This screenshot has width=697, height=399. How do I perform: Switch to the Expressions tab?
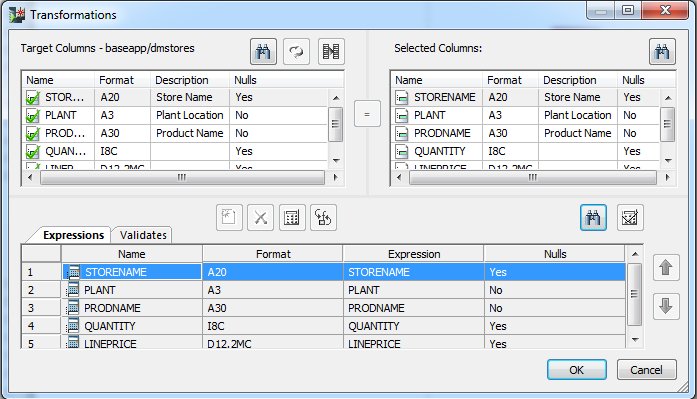pos(73,235)
